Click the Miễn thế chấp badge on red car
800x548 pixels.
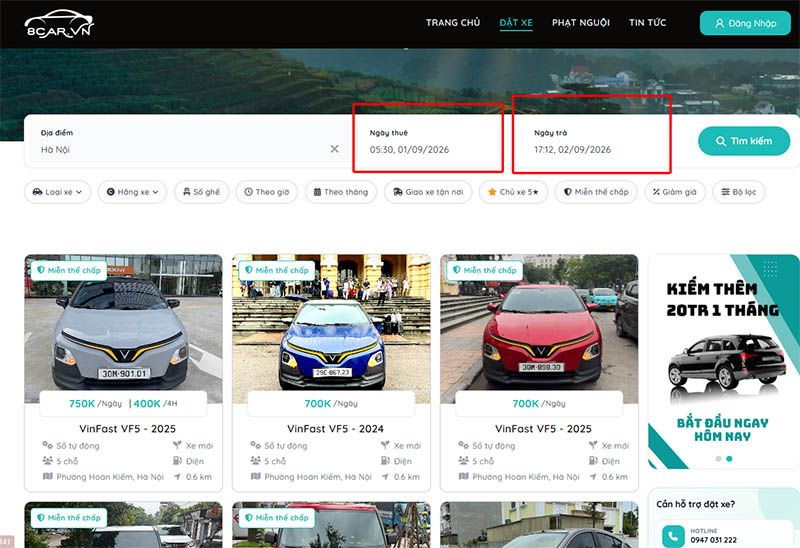point(485,270)
